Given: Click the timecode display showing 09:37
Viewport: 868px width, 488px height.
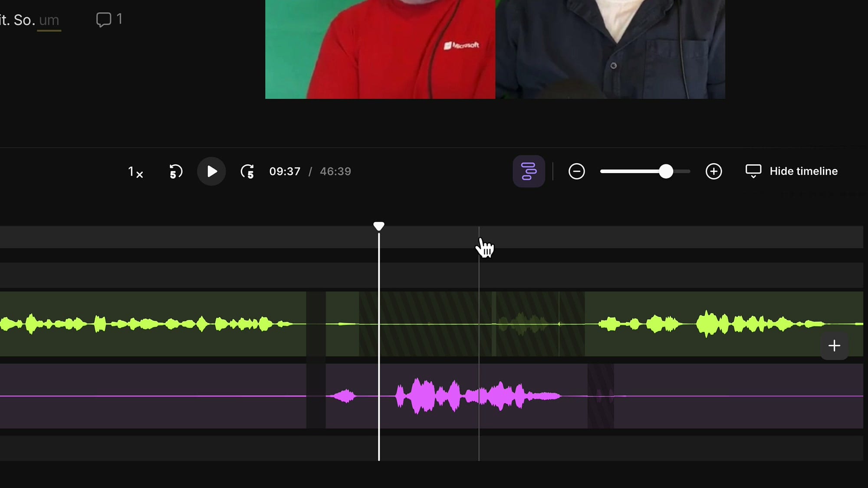Looking at the screenshot, I should pos(285,171).
